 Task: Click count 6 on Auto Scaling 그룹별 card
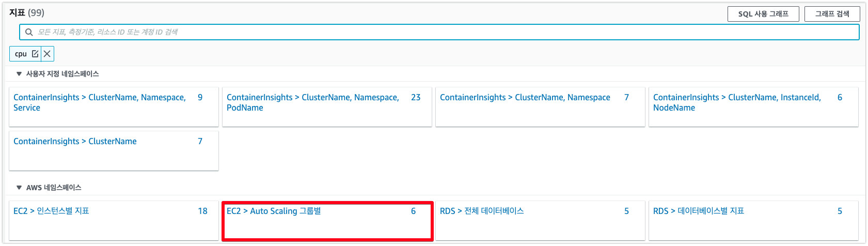(413, 211)
